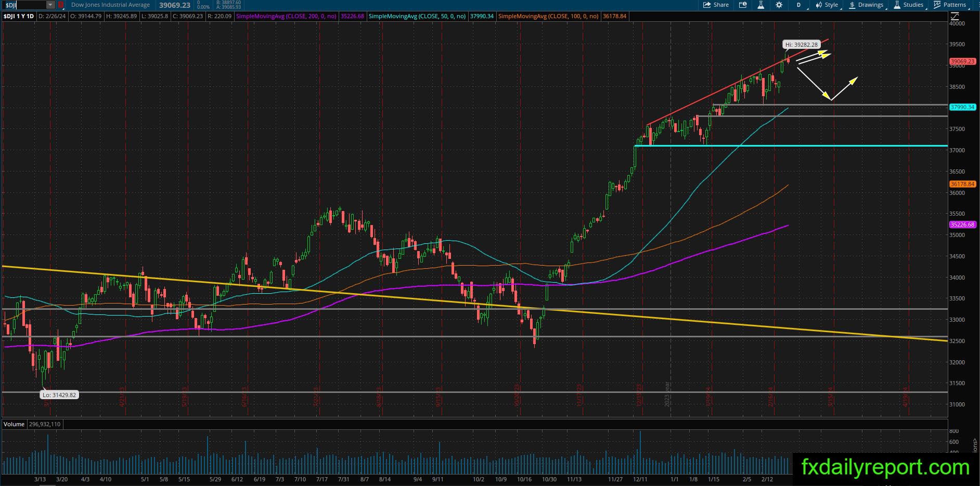
Task: Click the 37000 price axis label
Action: pos(957,150)
